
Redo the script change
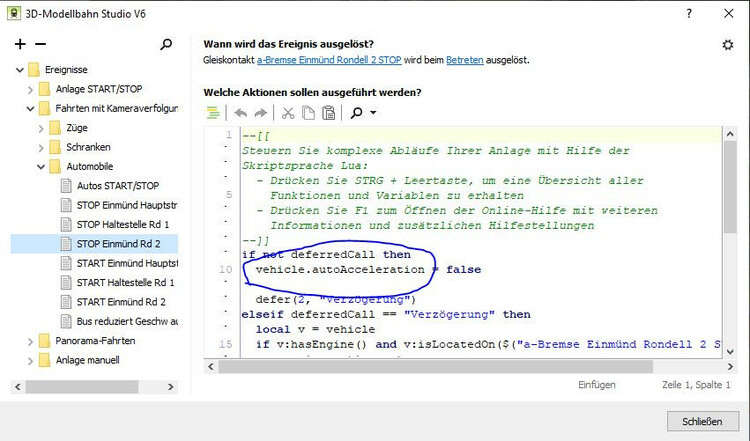260,113
